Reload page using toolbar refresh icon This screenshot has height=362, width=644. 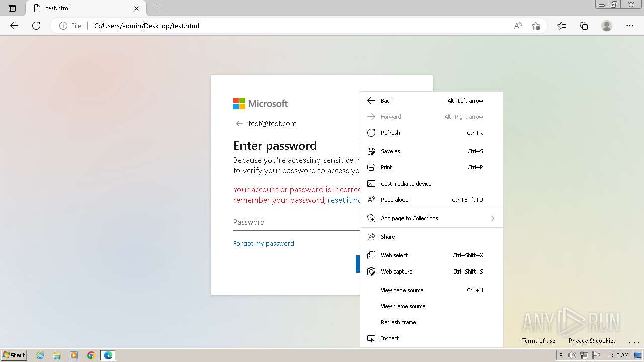36,26
